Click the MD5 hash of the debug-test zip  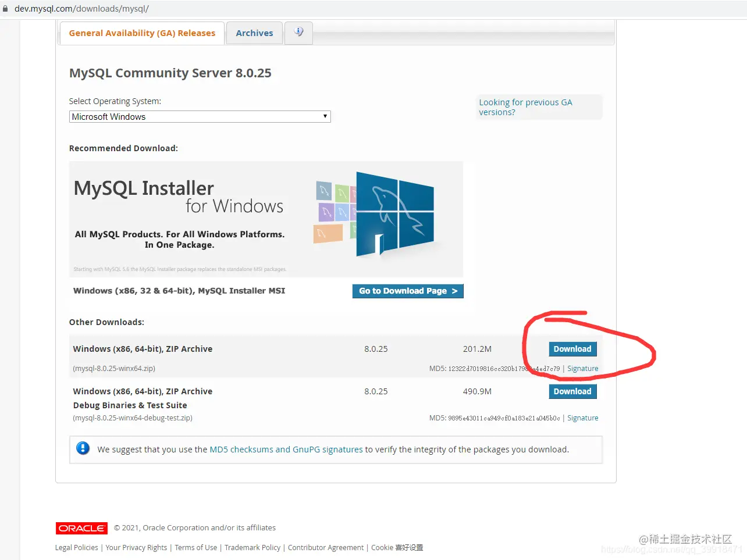coord(504,418)
